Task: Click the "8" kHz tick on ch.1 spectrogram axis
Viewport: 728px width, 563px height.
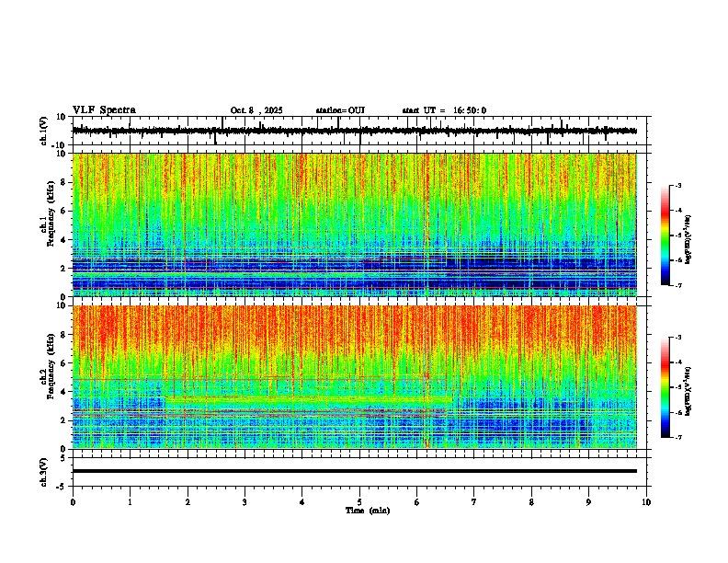Action: click(x=64, y=182)
